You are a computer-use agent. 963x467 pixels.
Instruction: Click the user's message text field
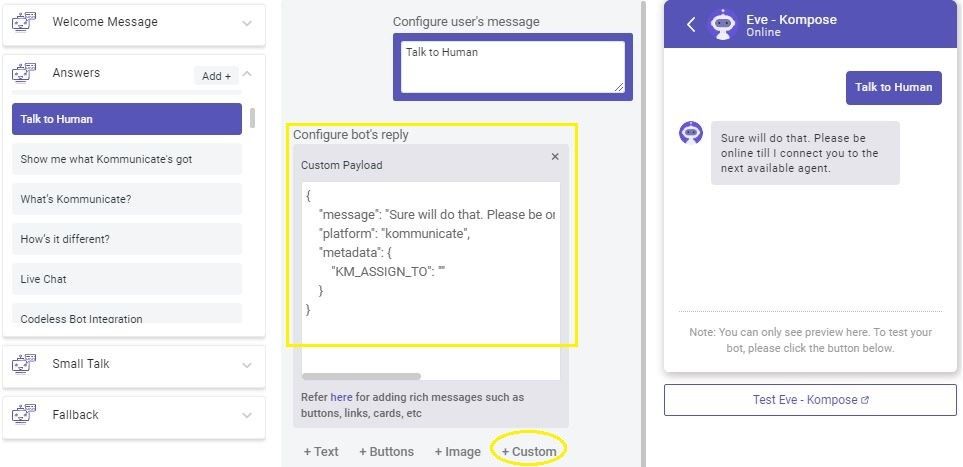click(513, 67)
